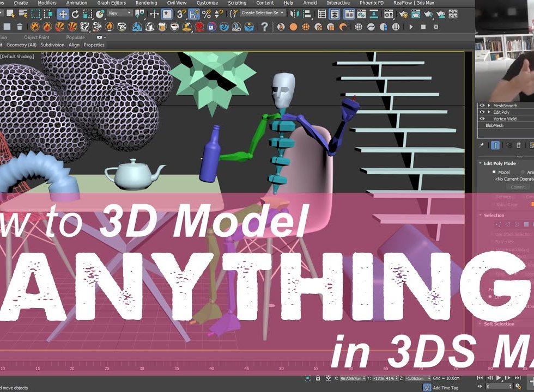Select the Move (Select and Move) tool
Screen dimensions: 534x392
point(63,14)
